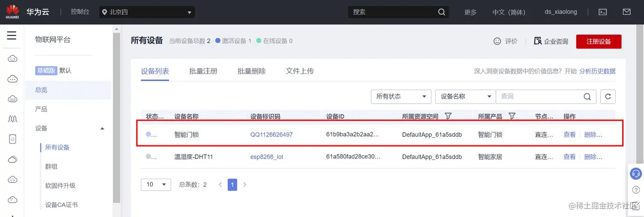
Task: Switch to 设备列表 tab
Action: 155,71
